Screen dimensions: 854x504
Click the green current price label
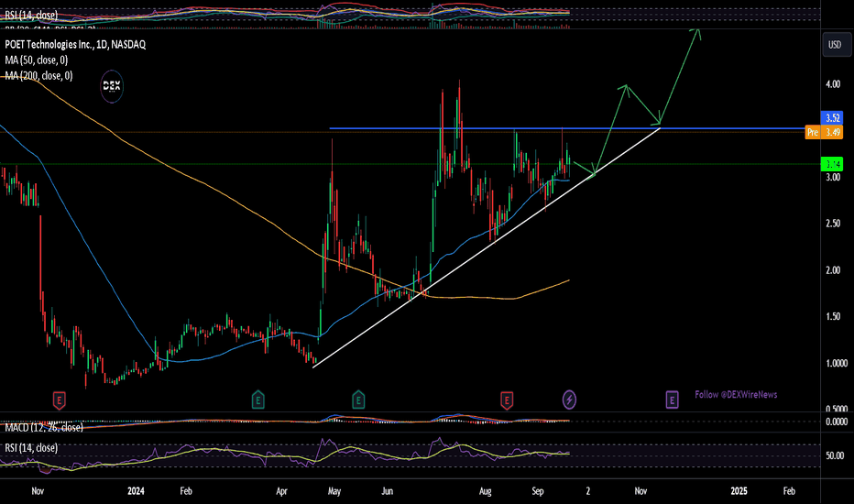coord(832,164)
